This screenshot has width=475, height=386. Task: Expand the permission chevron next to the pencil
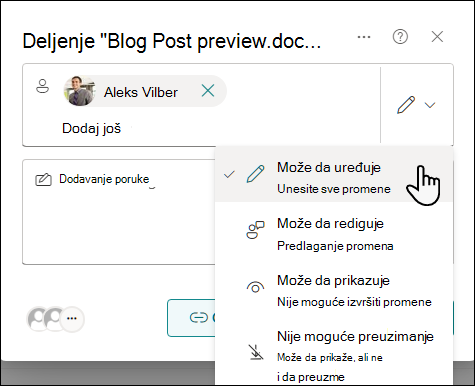(x=430, y=105)
